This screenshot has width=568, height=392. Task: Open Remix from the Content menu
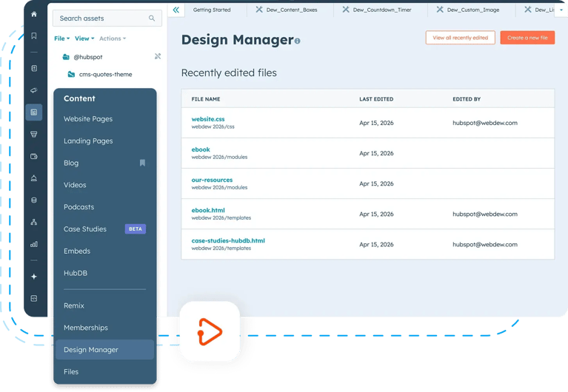pos(74,306)
